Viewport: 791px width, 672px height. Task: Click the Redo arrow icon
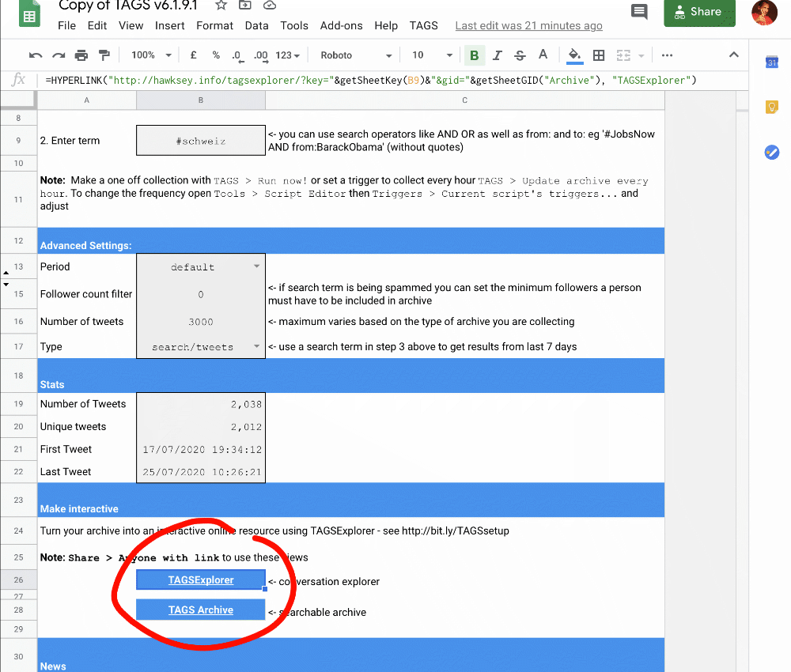(59, 55)
